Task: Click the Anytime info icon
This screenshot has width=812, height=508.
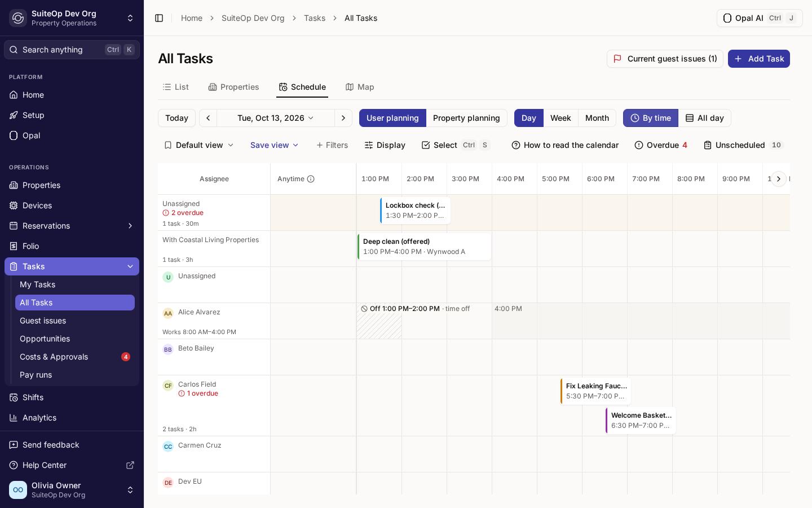Action: [311, 179]
